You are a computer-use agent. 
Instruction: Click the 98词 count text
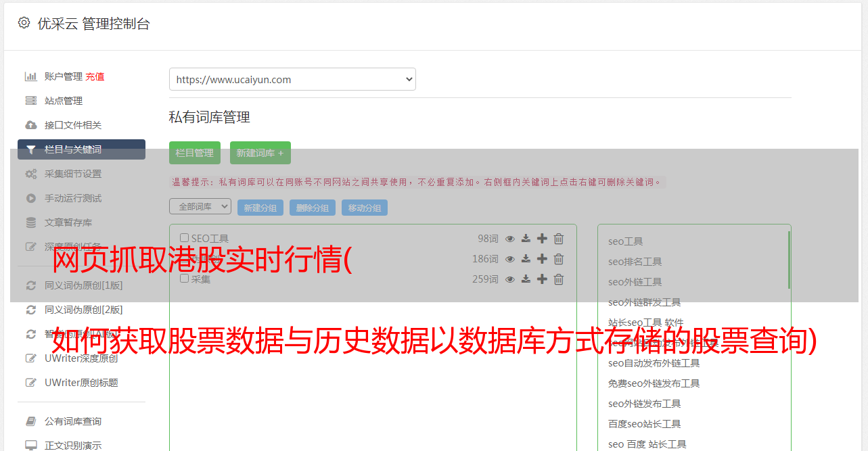[488, 239]
